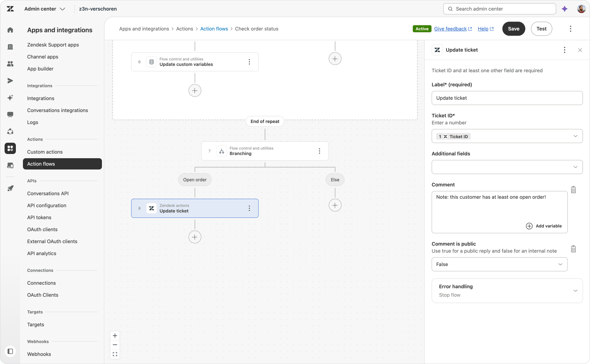Delete the Comment field with trash icon
590x364 pixels.
click(573, 190)
